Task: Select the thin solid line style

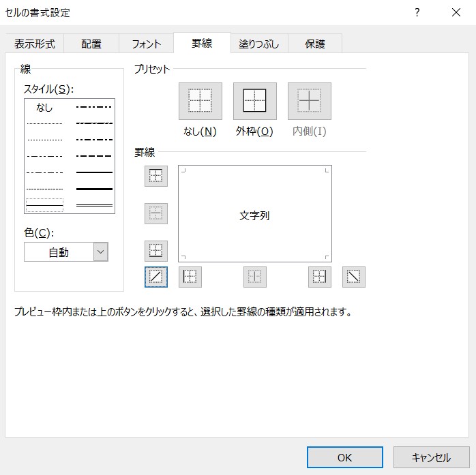Action: click(44, 205)
